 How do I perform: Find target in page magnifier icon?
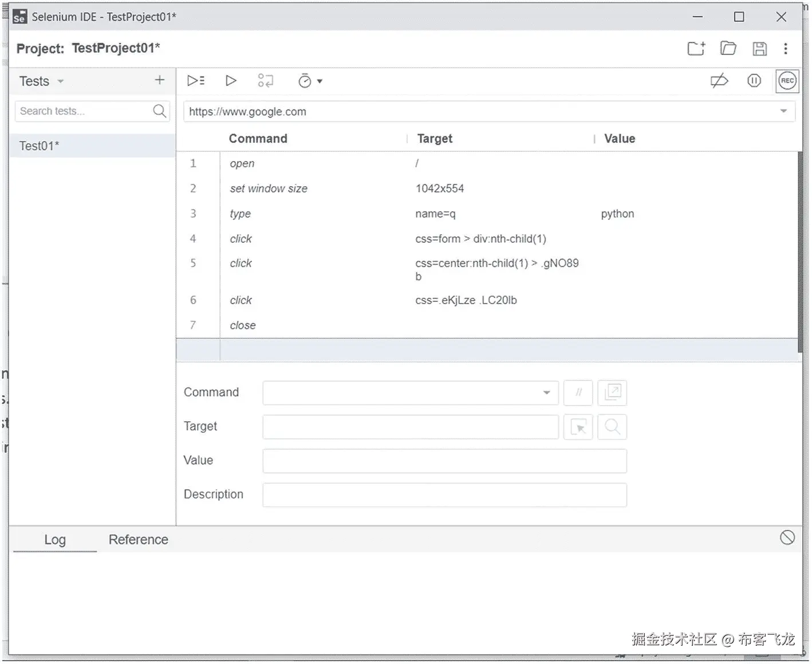click(612, 427)
